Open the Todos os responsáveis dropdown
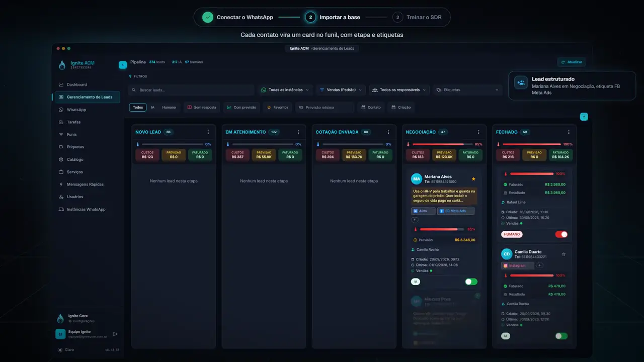This screenshot has height=362, width=644. 399,90
